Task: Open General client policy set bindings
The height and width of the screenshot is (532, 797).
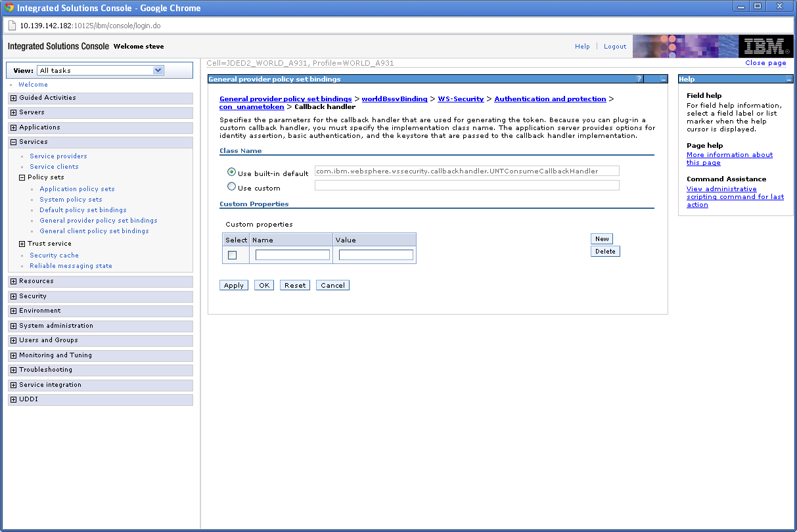Action: (x=94, y=231)
